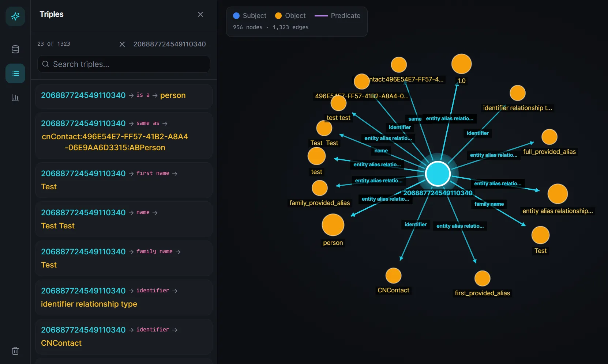Focus the Search triples field
This screenshot has height=364, width=608.
(124, 64)
